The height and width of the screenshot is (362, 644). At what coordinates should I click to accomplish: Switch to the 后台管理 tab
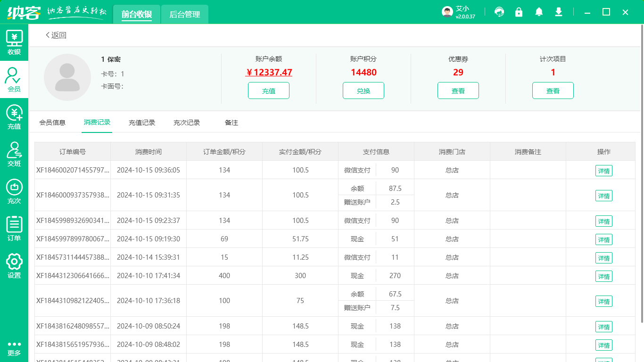pyautogui.click(x=184, y=14)
